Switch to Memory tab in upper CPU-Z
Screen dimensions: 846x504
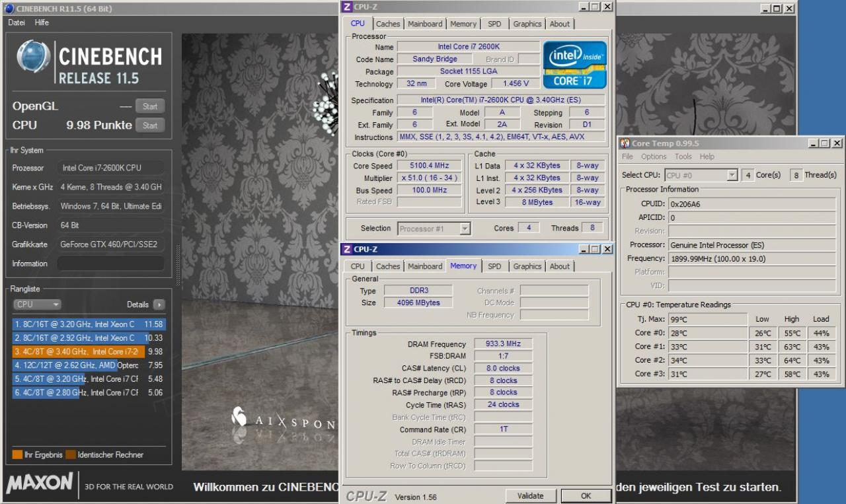coord(463,24)
